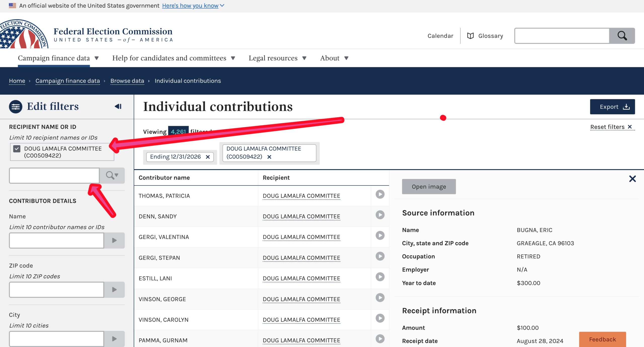The height and width of the screenshot is (347, 644).
Task: Open Legal resources menu
Action: (277, 58)
